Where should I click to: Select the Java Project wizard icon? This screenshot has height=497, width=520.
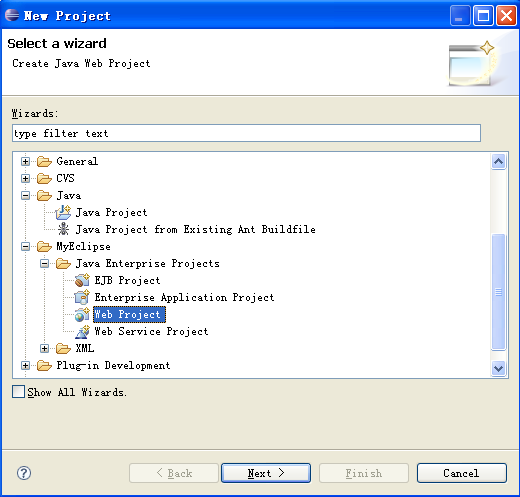click(63, 212)
